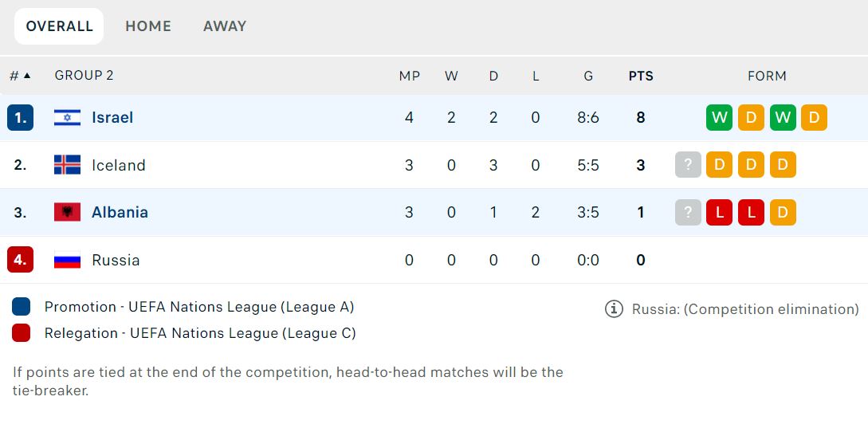The width and height of the screenshot is (868, 424).
Task: Click the red Relegation legend color square
Action: pos(22,333)
